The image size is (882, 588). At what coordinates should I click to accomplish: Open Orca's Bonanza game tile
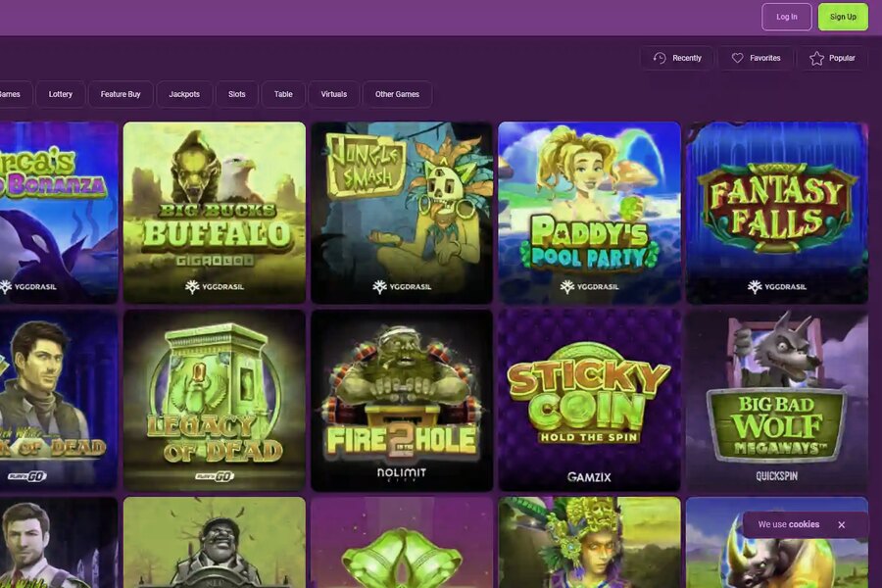tap(59, 213)
